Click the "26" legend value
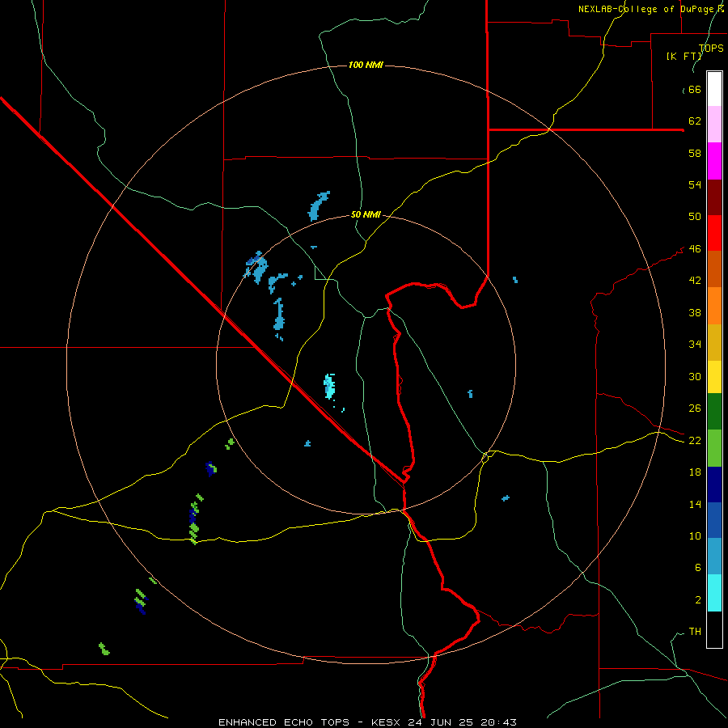This screenshot has height=728, width=728. click(x=695, y=408)
